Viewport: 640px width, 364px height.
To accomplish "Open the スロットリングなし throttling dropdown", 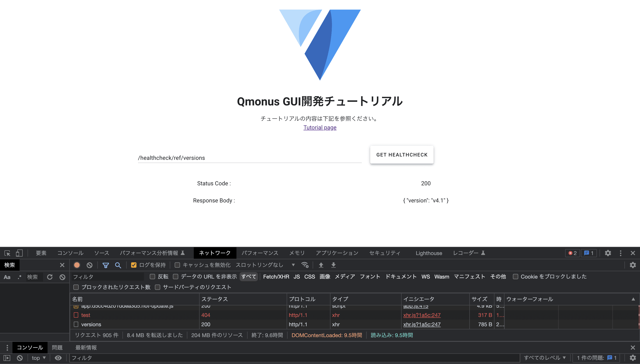I will click(265, 265).
